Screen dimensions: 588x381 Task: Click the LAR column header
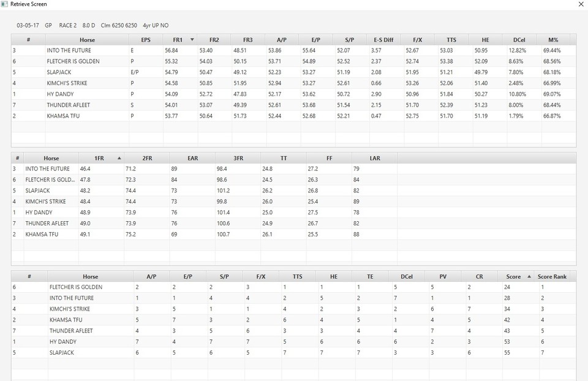374,158
